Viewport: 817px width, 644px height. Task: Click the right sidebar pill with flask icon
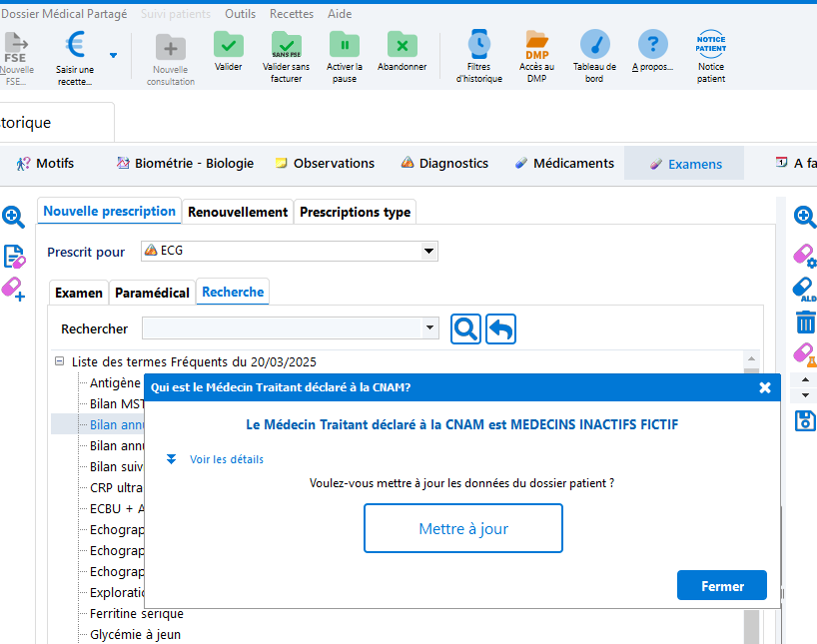pyautogui.click(x=804, y=354)
